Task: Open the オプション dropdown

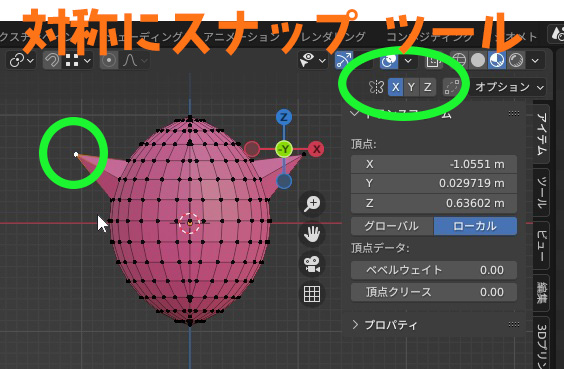Action: coord(509,87)
